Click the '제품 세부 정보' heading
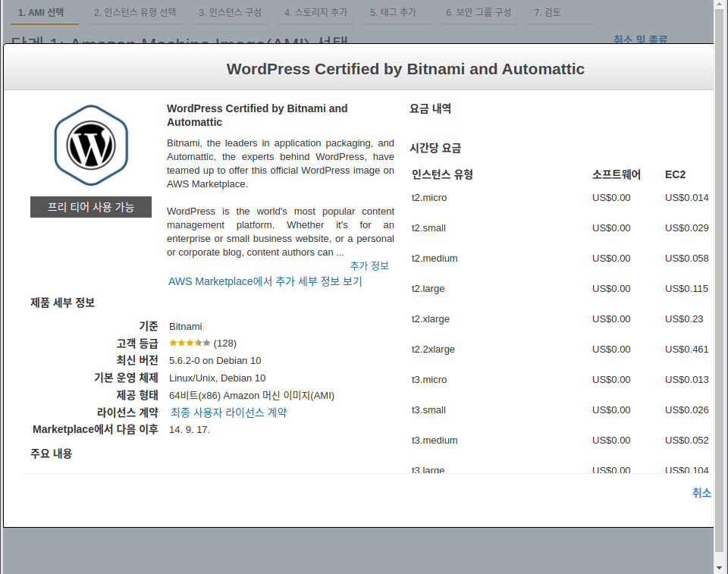Image resolution: width=728 pixels, height=574 pixels. (x=63, y=303)
